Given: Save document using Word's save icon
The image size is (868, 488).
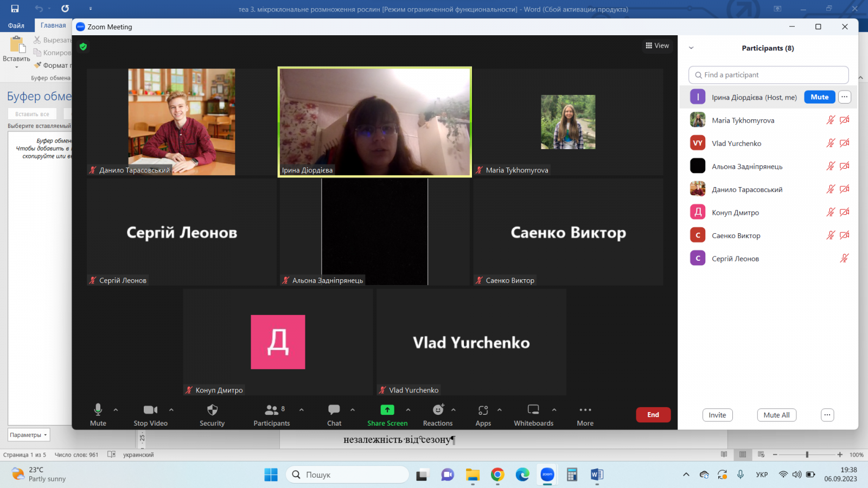Looking at the screenshot, I should pos(15,9).
